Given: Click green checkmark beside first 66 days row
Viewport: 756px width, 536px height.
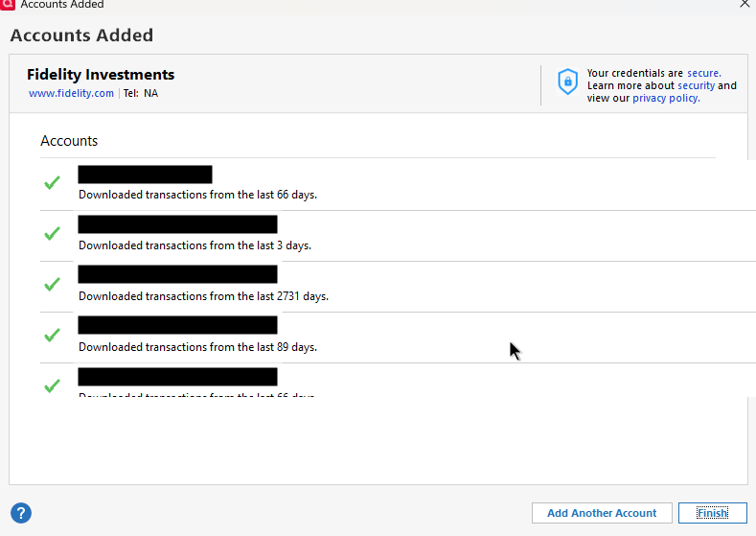Looking at the screenshot, I should [52, 183].
